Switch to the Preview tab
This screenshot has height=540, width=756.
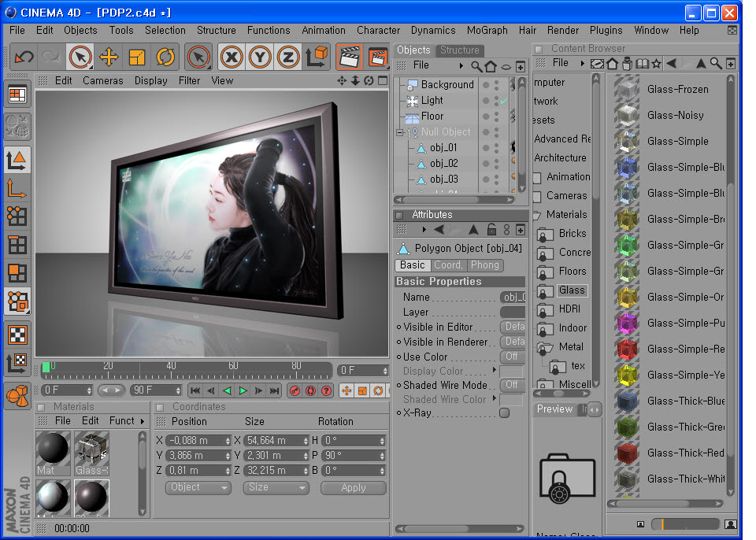click(x=555, y=409)
